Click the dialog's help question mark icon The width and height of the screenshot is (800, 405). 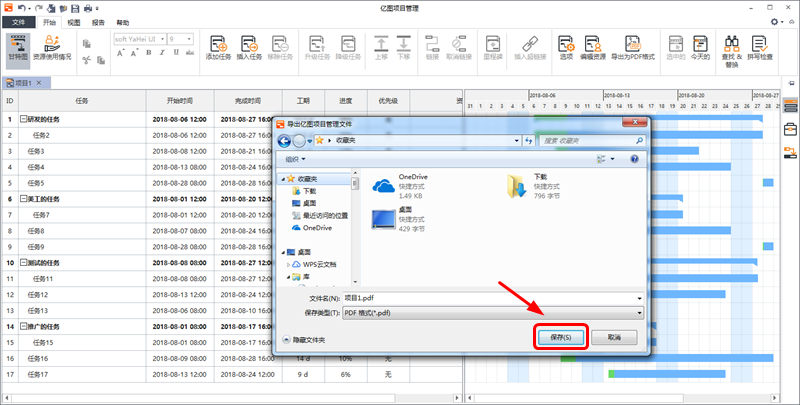634,159
